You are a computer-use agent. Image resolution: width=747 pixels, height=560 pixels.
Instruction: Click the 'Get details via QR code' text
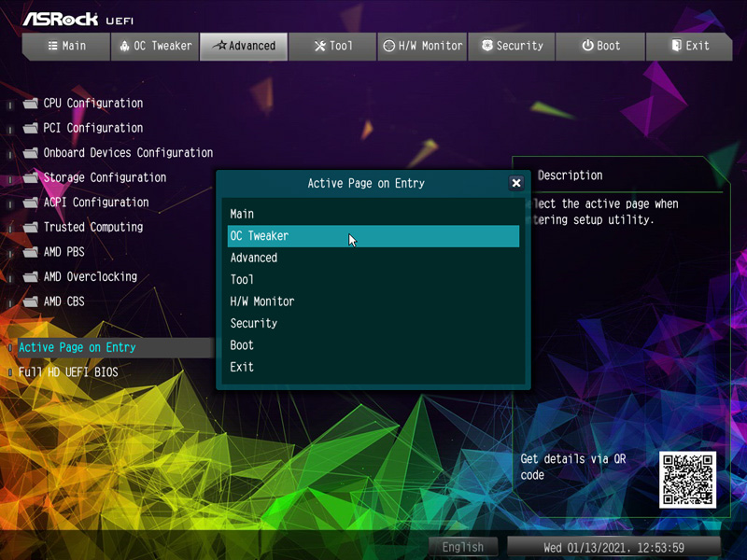pos(573,468)
